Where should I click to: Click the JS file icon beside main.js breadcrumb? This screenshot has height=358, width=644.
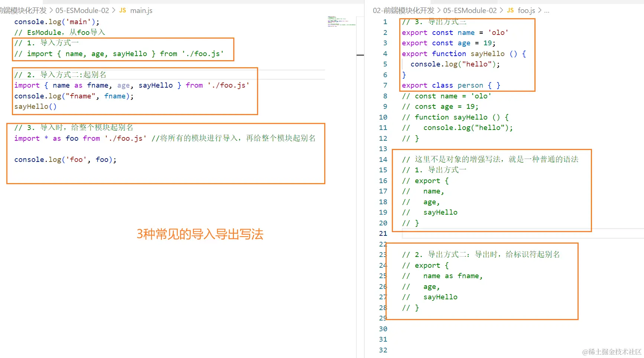[x=123, y=10]
